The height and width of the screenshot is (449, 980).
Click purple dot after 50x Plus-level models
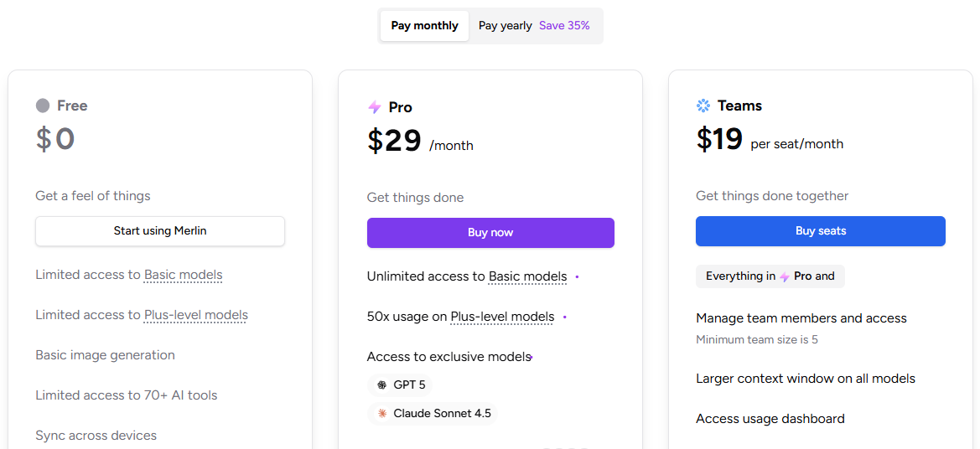click(x=565, y=317)
